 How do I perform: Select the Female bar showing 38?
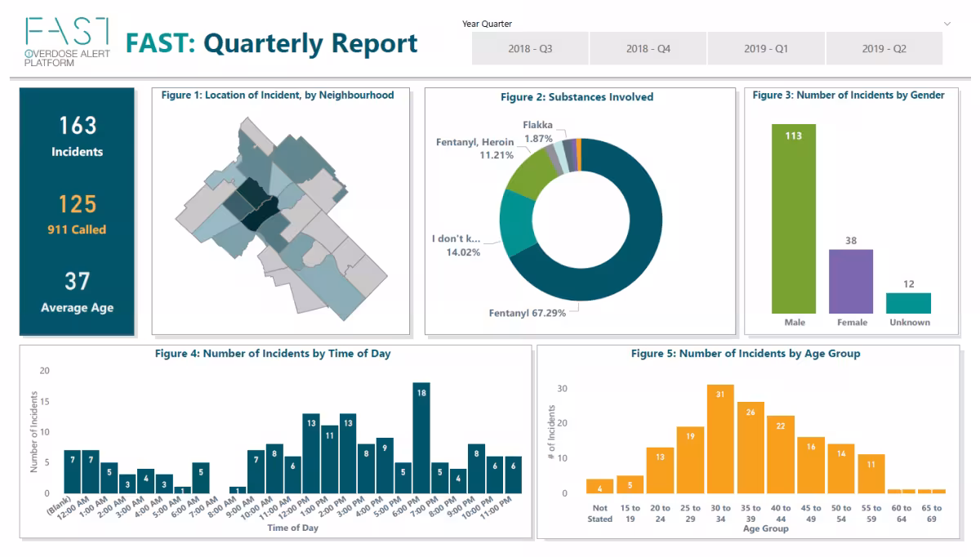tap(851, 282)
